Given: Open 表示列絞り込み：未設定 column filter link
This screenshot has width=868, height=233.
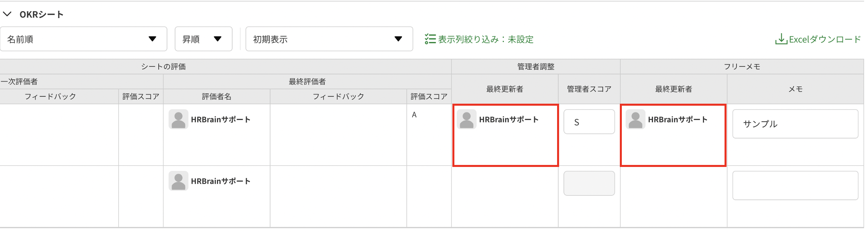Looking at the screenshot, I should point(486,39).
